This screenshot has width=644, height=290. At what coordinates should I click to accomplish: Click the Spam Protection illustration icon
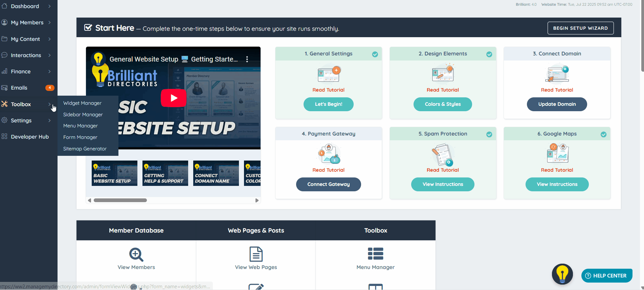click(x=443, y=154)
